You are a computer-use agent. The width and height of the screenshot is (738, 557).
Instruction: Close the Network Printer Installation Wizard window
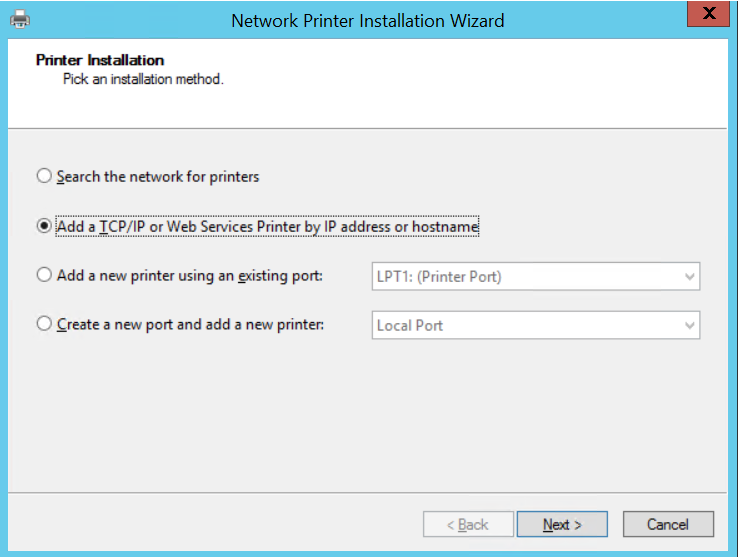709,15
